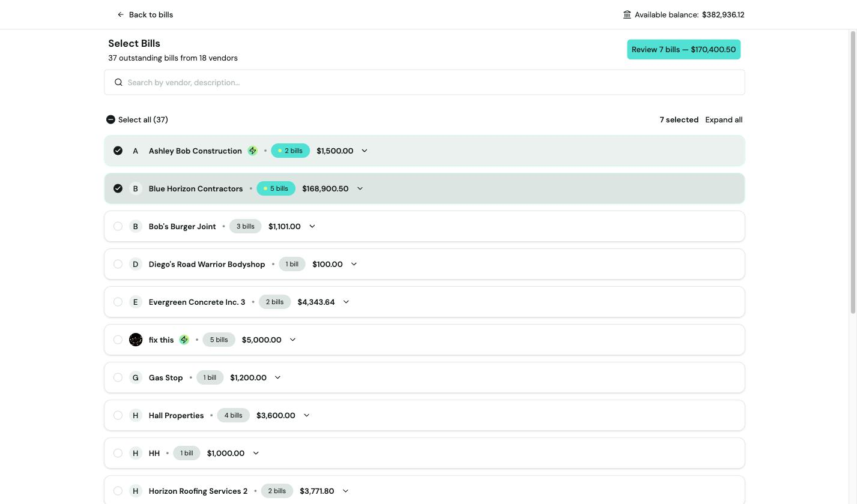Expand Horizon Roofing Services 2 chevron
Image resolution: width=857 pixels, height=504 pixels.
[x=345, y=491]
